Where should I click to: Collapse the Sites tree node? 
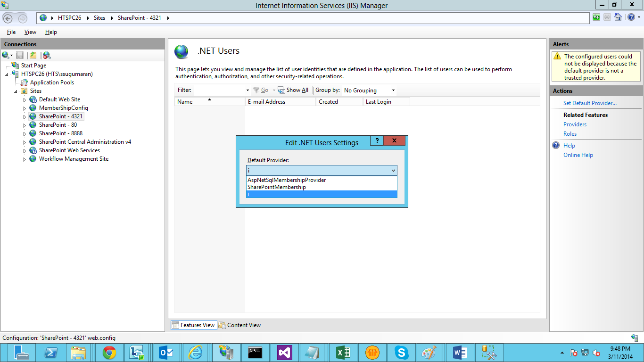click(16, 91)
